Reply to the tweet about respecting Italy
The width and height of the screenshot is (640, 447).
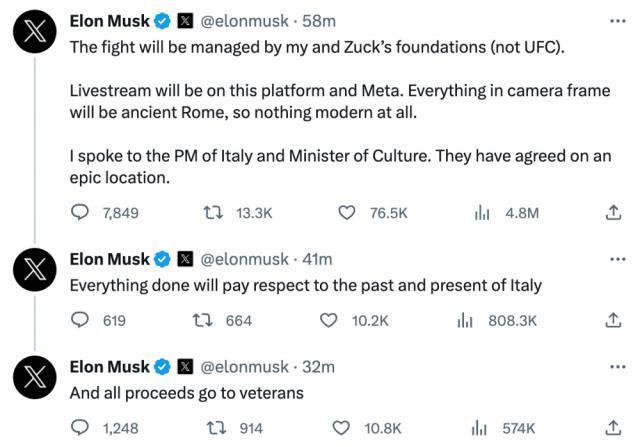point(80,320)
